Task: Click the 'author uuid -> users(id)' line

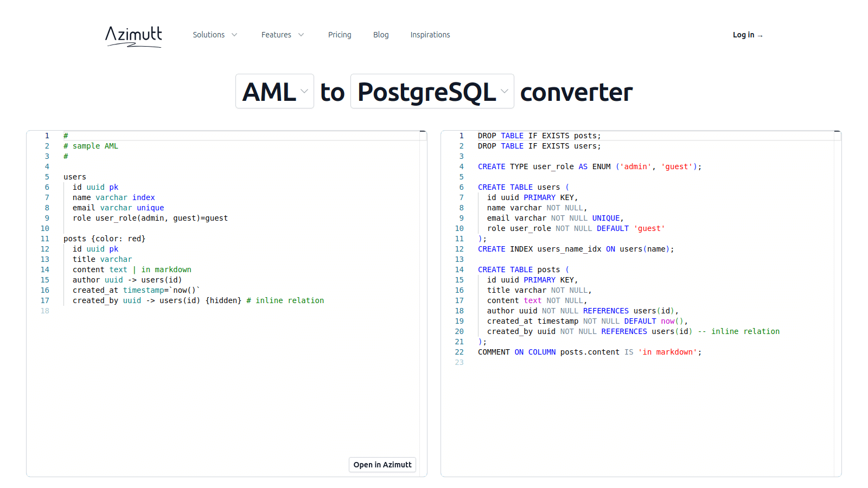Action: tap(127, 280)
